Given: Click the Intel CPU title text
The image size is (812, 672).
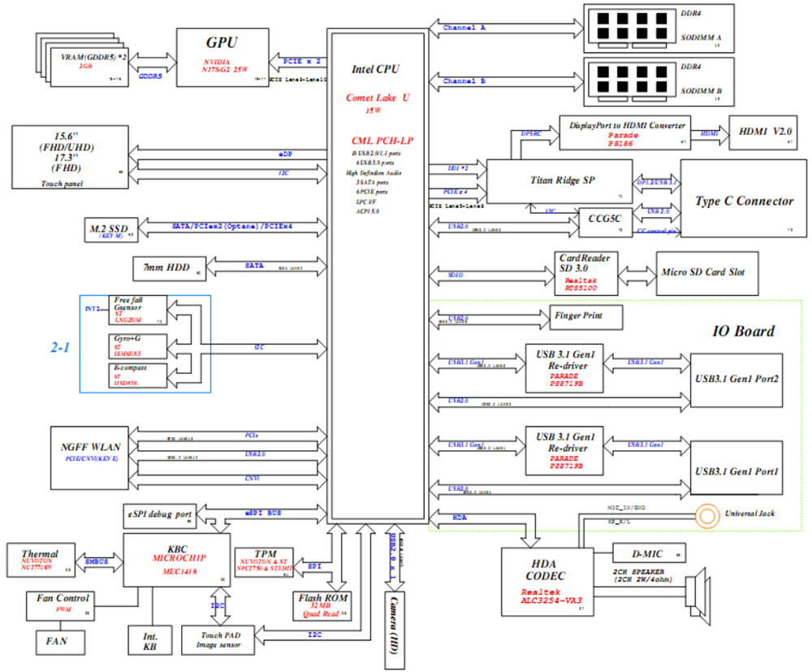Looking at the screenshot, I should click(375, 69).
